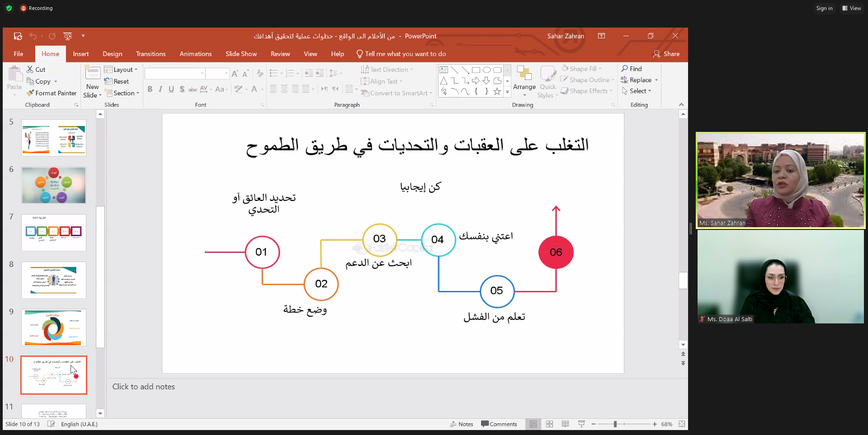Open the Transitions tab
The image size is (868, 435).
pyautogui.click(x=151, y=54)
